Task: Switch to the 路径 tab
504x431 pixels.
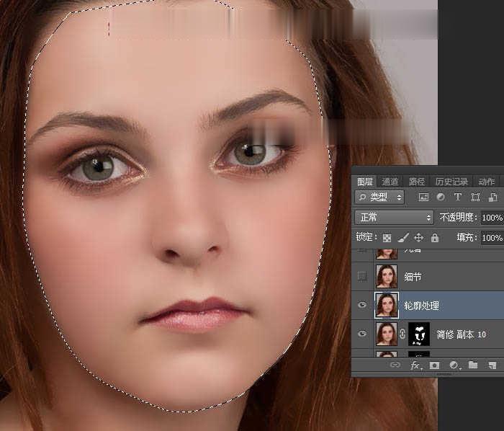Action: click(417, 182)
